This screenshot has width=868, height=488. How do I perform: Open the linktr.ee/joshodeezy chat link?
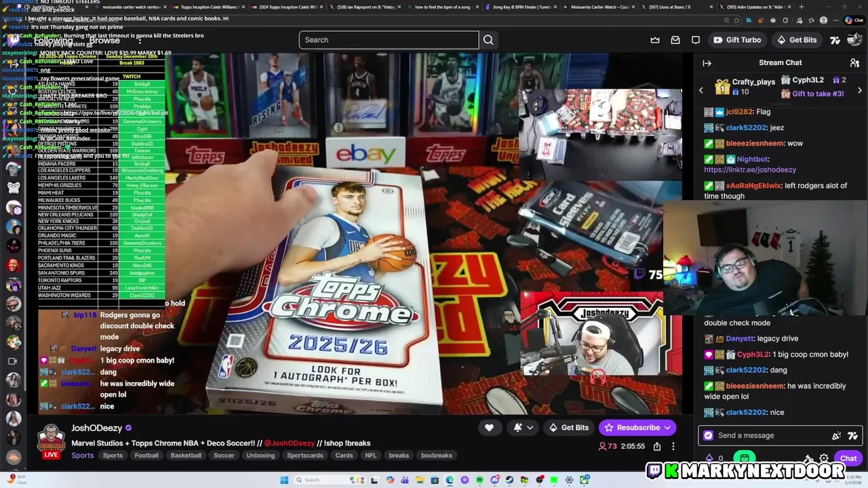tap(750, 169)
